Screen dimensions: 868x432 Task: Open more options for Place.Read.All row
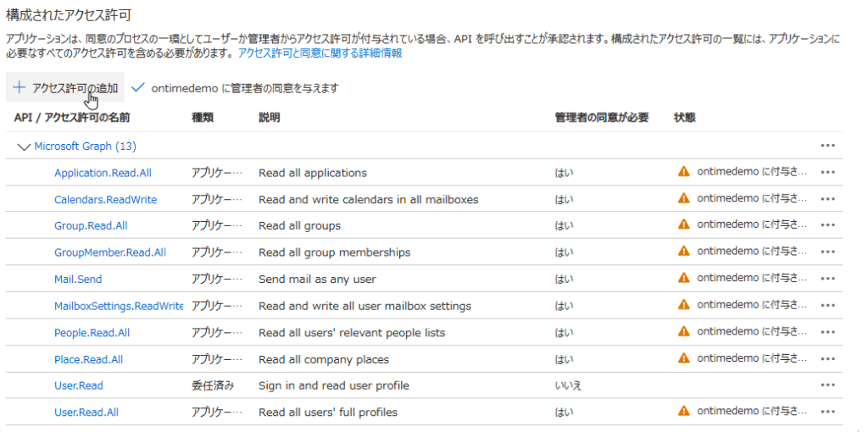(x=827, y=359)
